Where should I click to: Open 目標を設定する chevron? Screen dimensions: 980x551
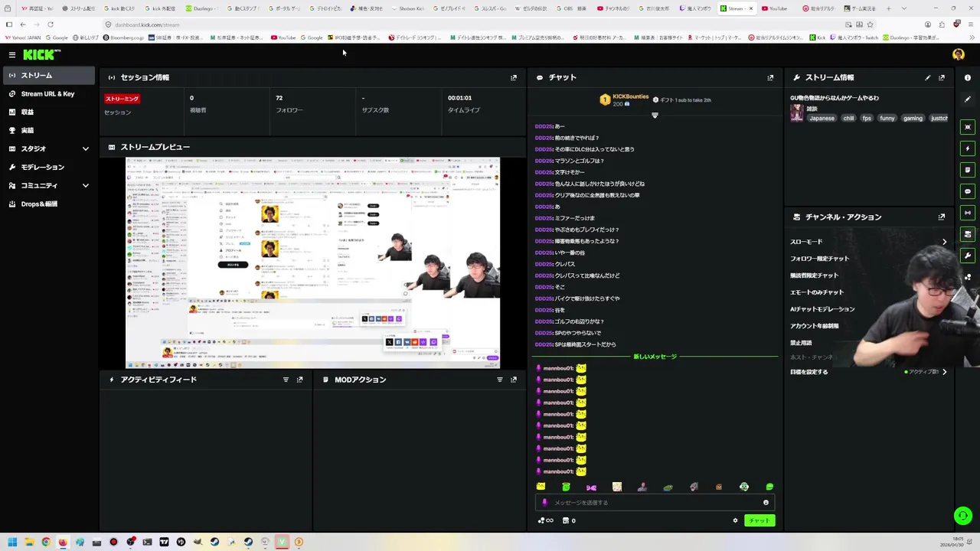coord(944,372)
